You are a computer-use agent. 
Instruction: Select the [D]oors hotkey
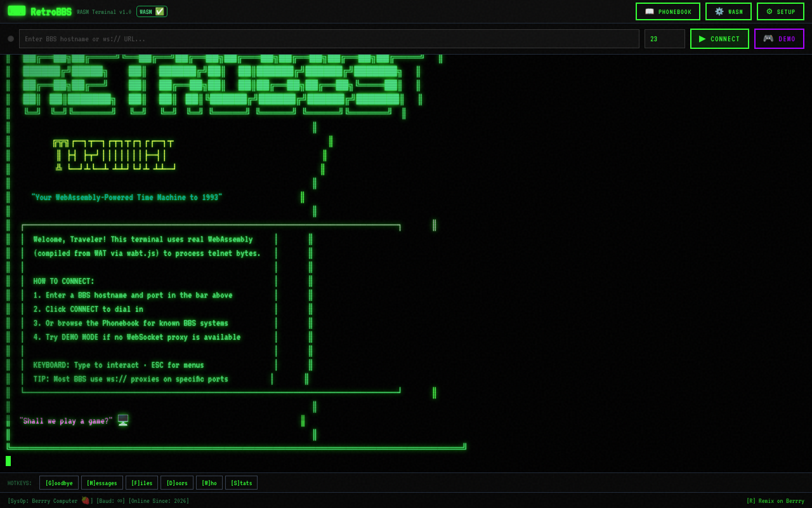click(177, 483)
